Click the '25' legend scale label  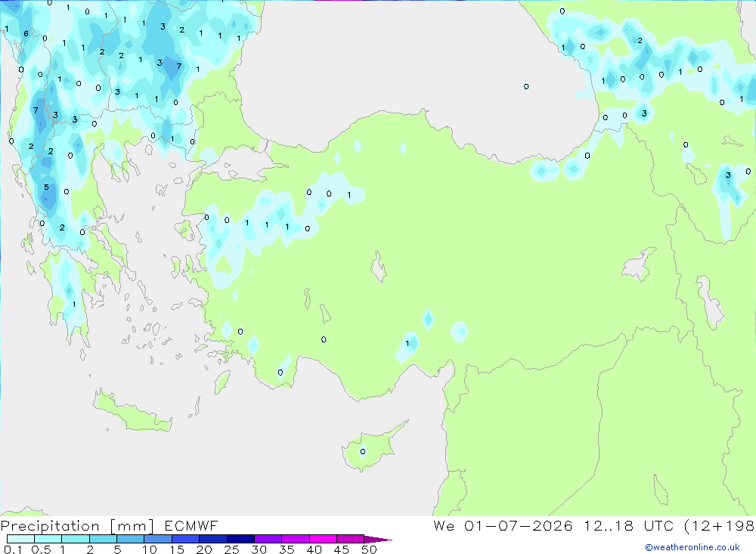[231, 549]
